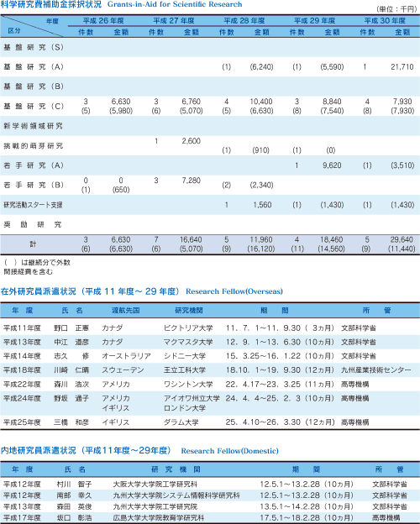This screenshot has height=524, width=420.
Task: Click the Grants-in-Aid for Scientific Research heading
Action: 175,4
